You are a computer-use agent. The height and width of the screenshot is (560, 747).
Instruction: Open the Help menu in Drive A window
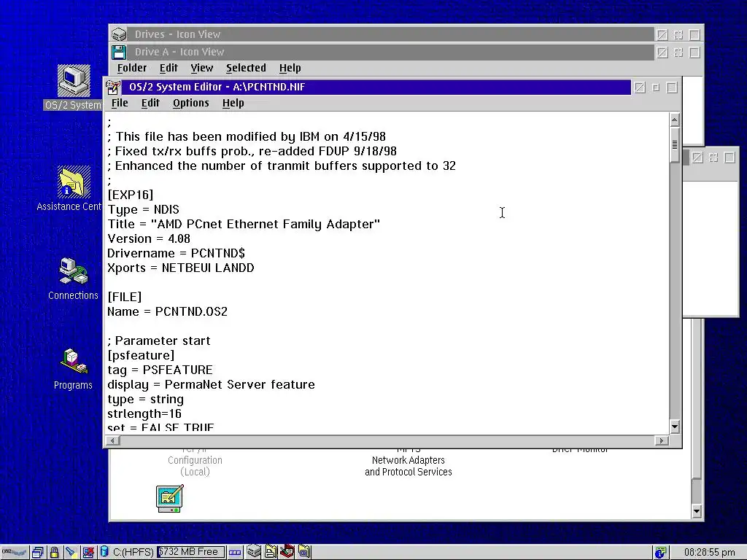(290, 68)
